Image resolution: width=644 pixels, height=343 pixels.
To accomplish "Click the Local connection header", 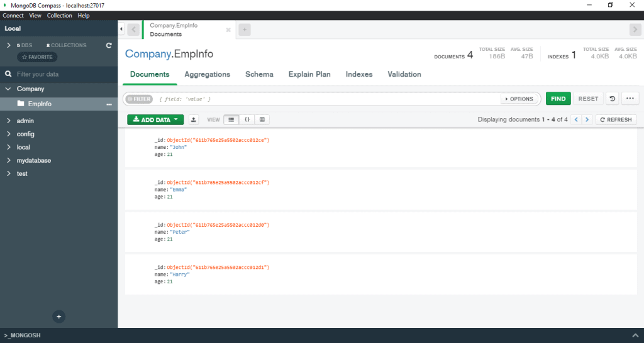I will point(58,28).
